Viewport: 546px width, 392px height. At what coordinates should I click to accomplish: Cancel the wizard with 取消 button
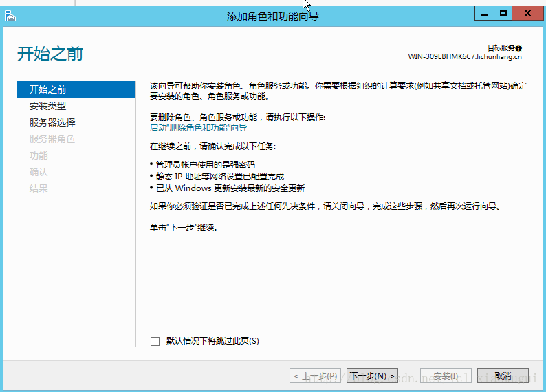click(503, 375)
